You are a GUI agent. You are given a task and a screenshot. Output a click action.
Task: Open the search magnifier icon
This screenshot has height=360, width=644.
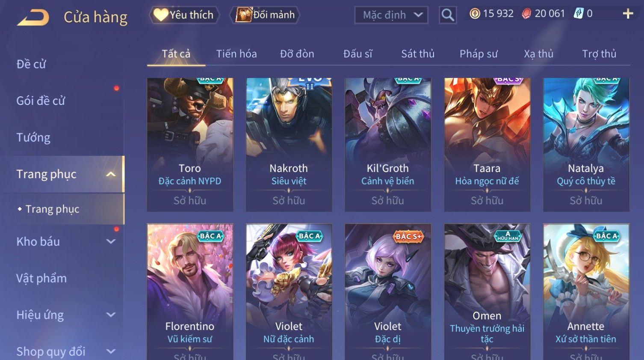(x=448, y=15)
